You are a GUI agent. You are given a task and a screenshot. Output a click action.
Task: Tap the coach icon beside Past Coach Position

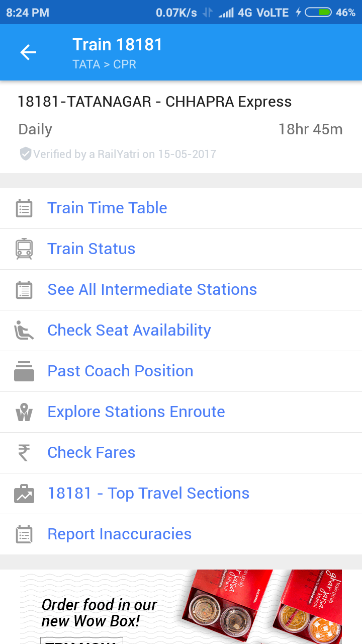(x=24, y=371)
